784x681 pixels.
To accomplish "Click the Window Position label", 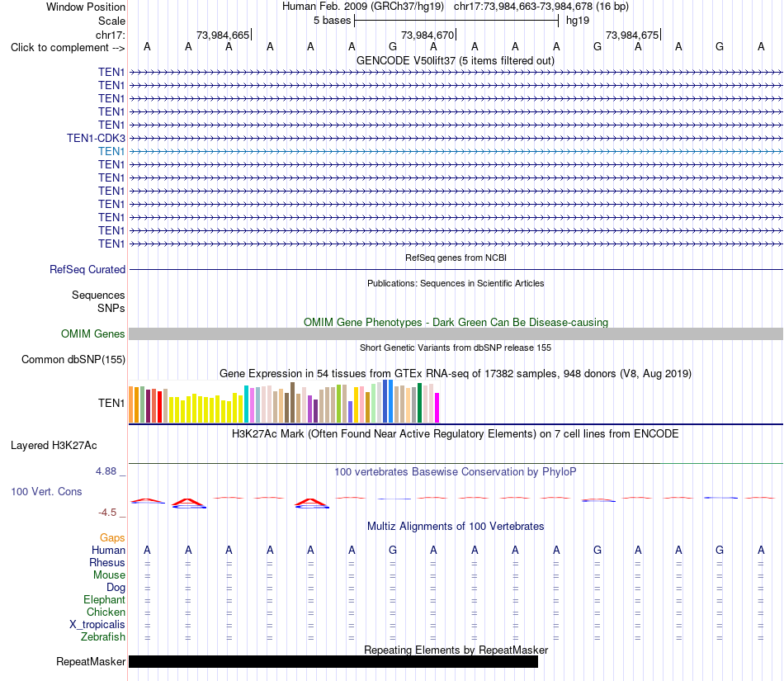I will 86,7.
